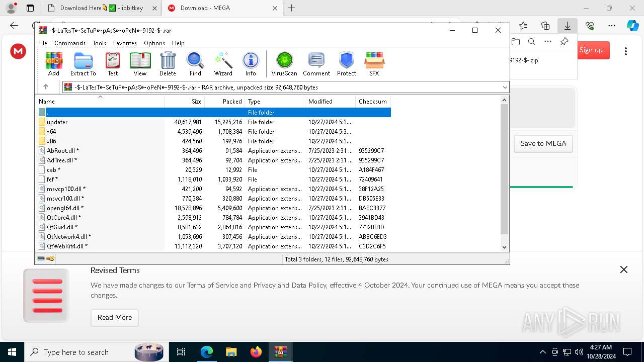644x362 pixels.
Task: Click the MEGA search magnifier icon
Action: [532, 42]
